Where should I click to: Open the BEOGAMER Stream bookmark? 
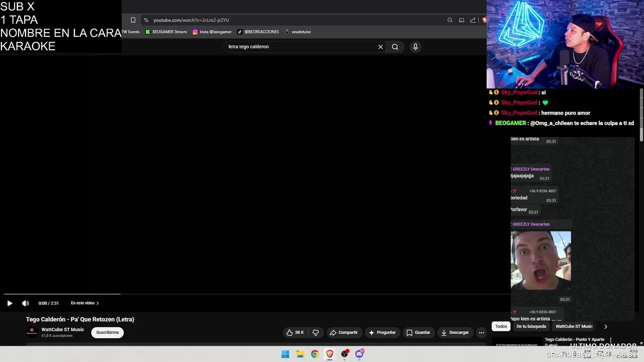166,32
